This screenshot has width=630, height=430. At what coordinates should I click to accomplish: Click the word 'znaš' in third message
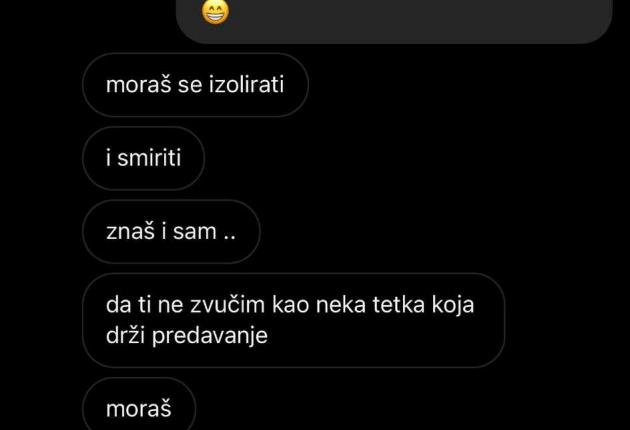(x=130, y=231)
